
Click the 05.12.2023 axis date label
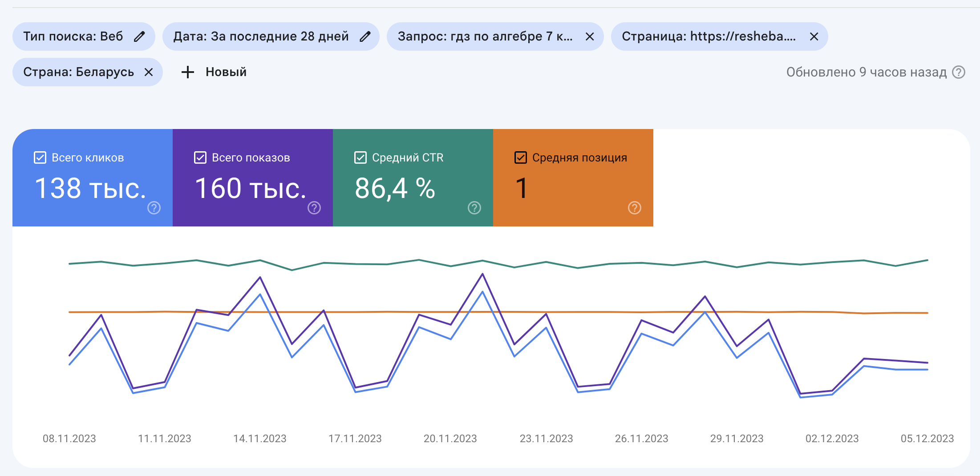tap(927, 439)
